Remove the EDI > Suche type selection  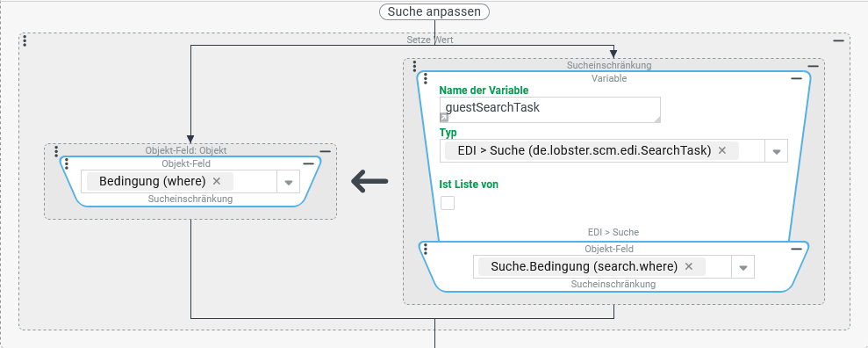point(721,150)
